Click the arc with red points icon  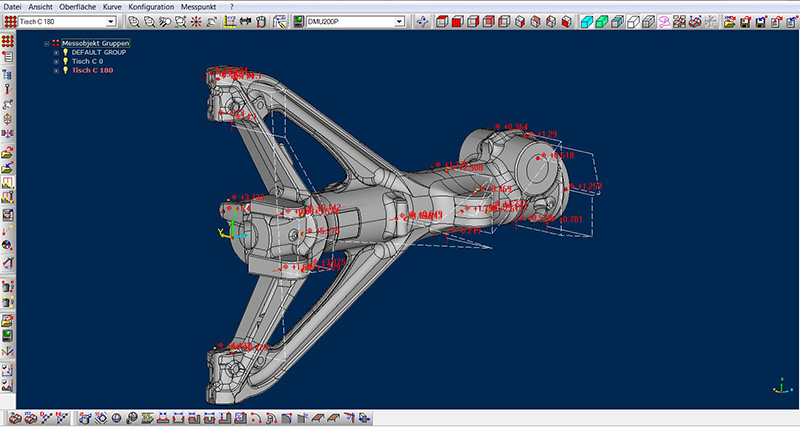point(256,418)
